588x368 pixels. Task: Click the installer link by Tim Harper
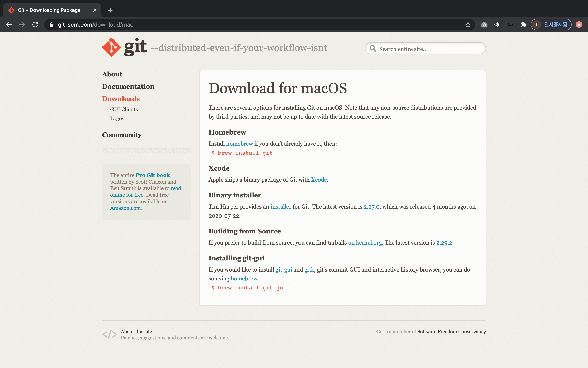tap(281, 207)
